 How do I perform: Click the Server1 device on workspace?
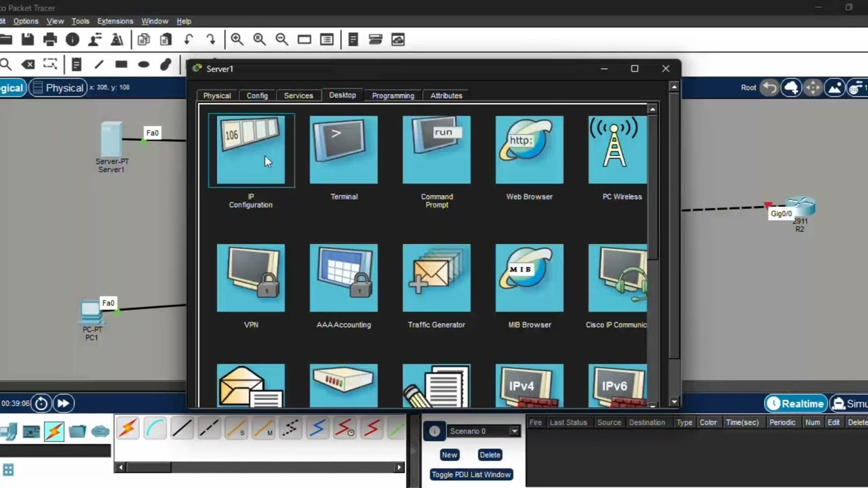(112, 140)
